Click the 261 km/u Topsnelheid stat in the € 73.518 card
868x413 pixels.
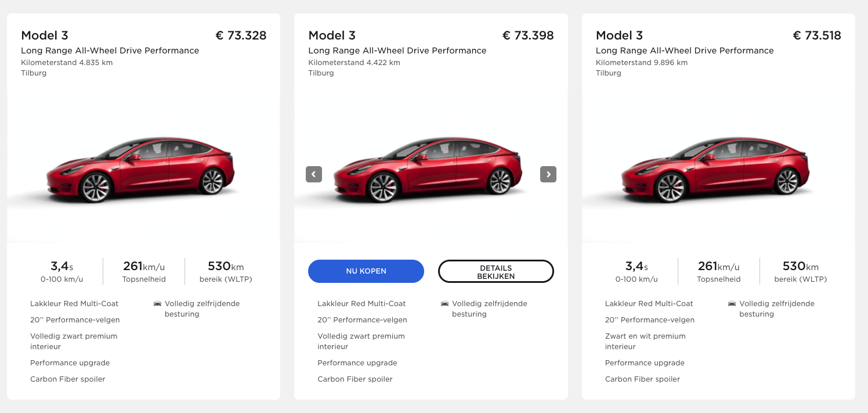point(719,272)
